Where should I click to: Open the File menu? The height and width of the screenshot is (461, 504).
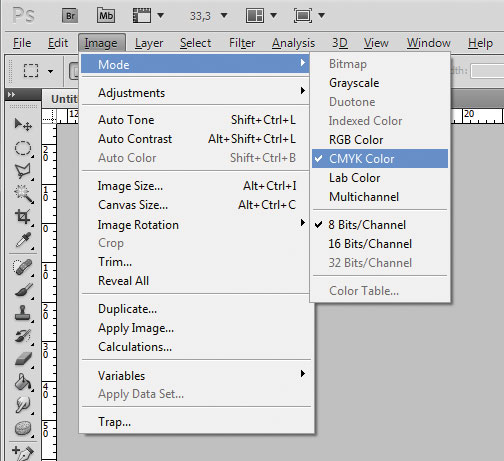22,43
